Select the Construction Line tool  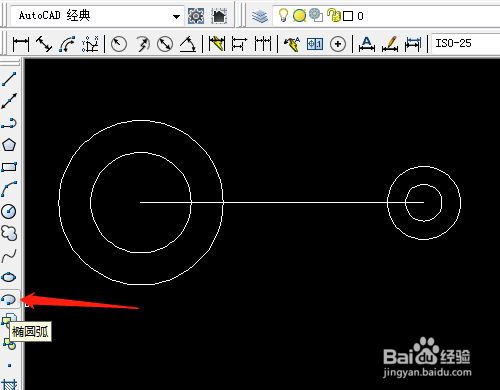tap(9, 101)
